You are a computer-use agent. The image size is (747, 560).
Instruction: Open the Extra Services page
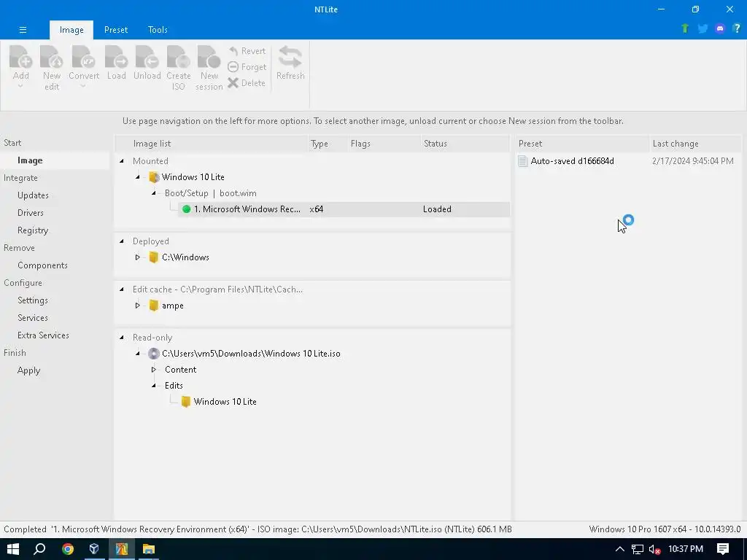43,335
